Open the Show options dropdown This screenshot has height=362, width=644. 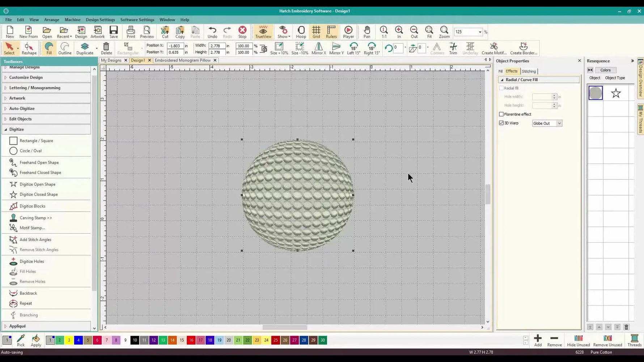point(289,37)
